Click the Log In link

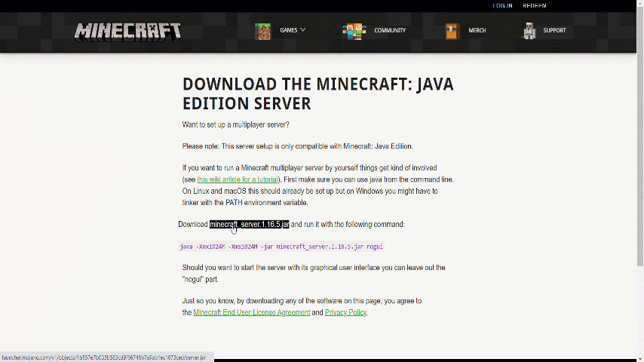tap(502, 6)
